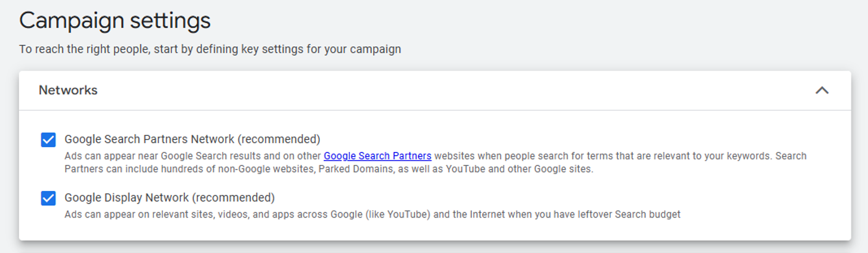Viewport: 868px width, 253px height.
Task: Collapse the Networks section with the chevron
Action: tap(822, 90)
